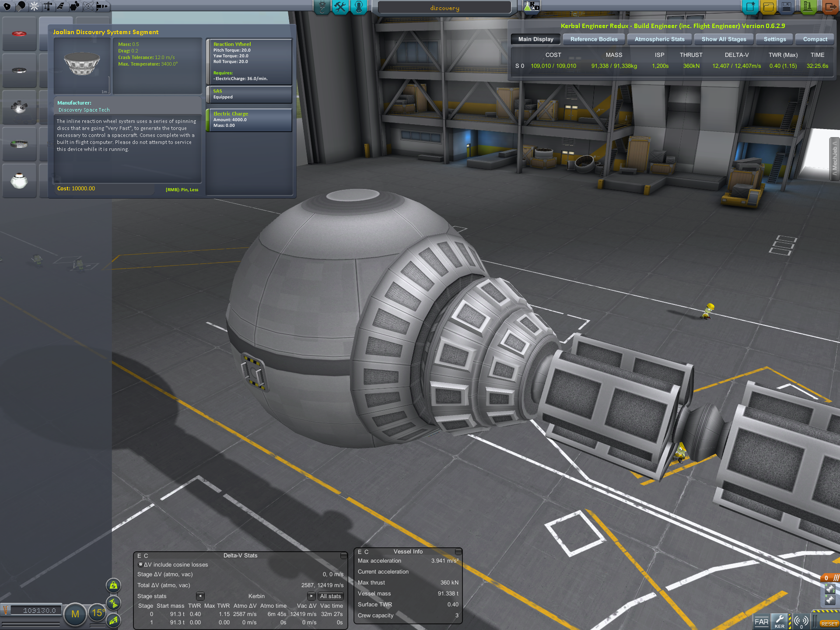This screenshot has width=840, height=630.
Task: Pick the red disc part
Action: [19, 34]
